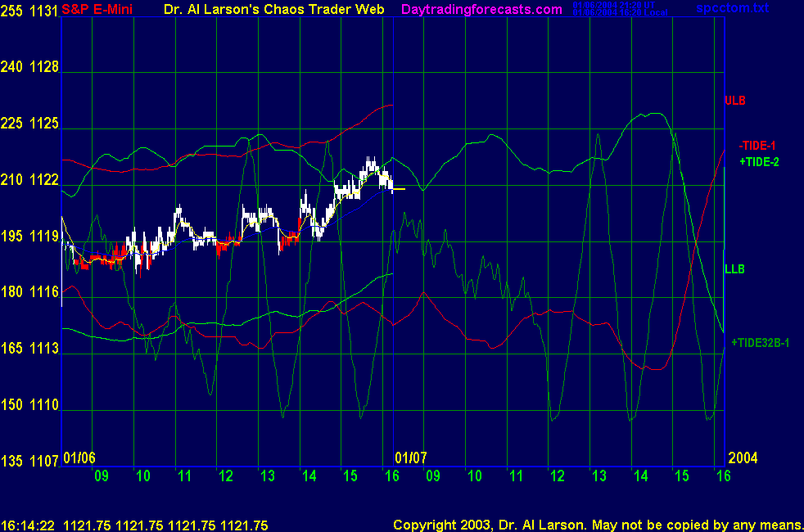This screenshot has width=804, height=532.
Task: Click the '255' scale value
Action: (x=11, y=11)
